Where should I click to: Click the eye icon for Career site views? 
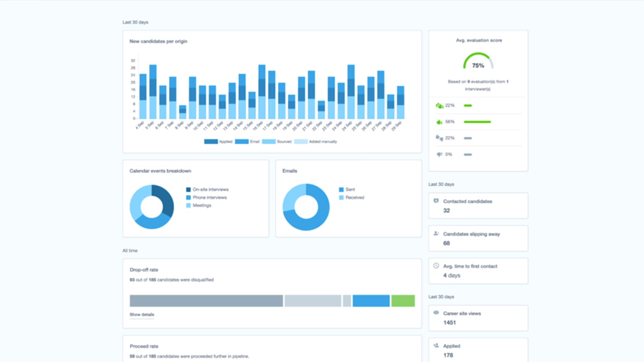(436, 313)
